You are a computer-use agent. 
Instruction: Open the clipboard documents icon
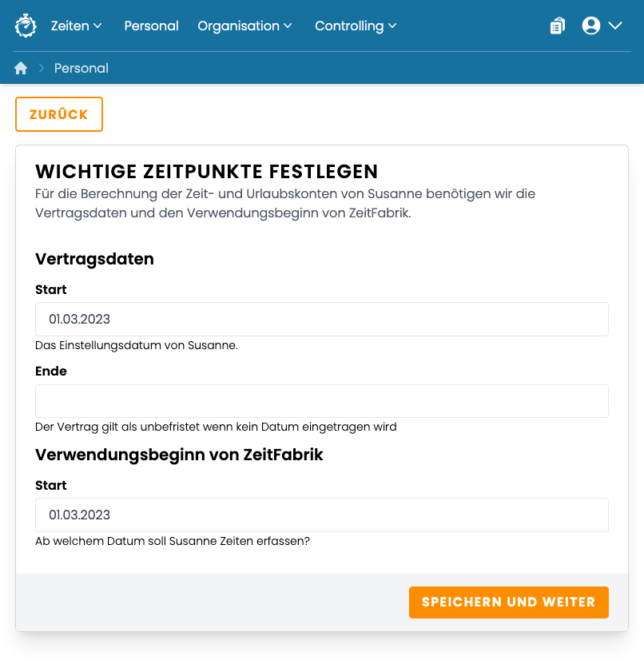point(558,26)
